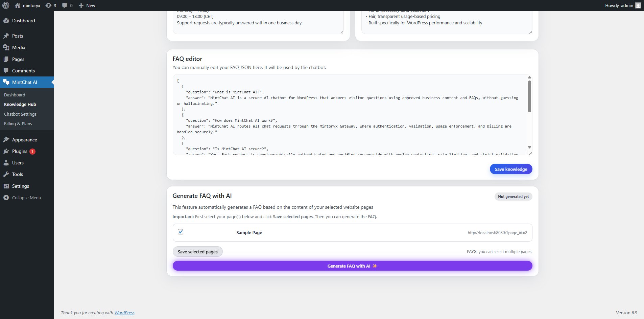
Task: Click the updates refresh icon showing 3
Action: click(x=48, y=5)
